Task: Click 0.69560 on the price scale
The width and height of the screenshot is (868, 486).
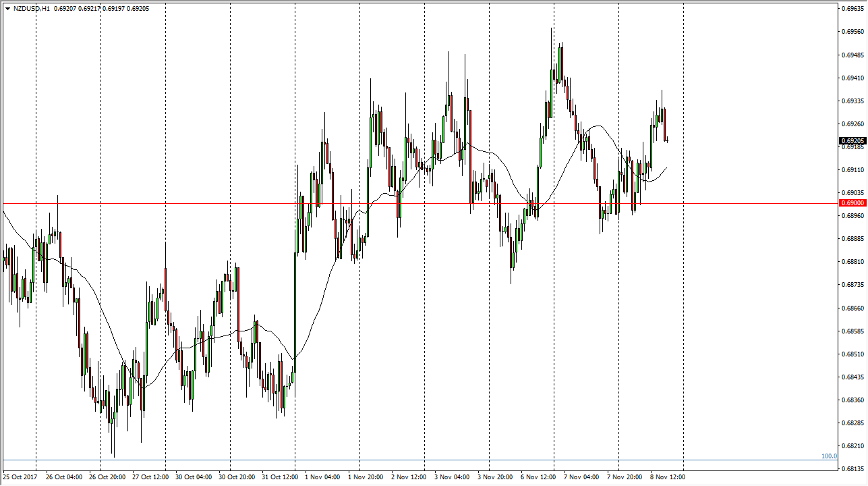Action: coord(852,31)
